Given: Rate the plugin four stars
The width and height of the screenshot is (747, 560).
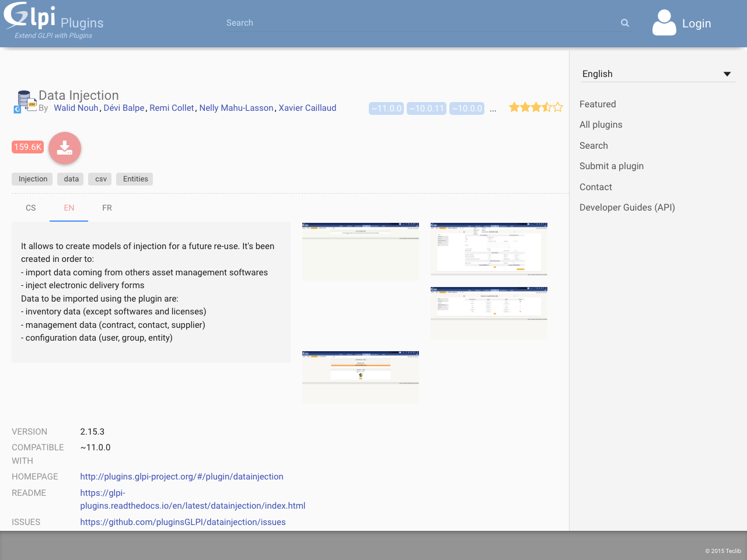Looking at the screenshot, I should pos(546,107).
